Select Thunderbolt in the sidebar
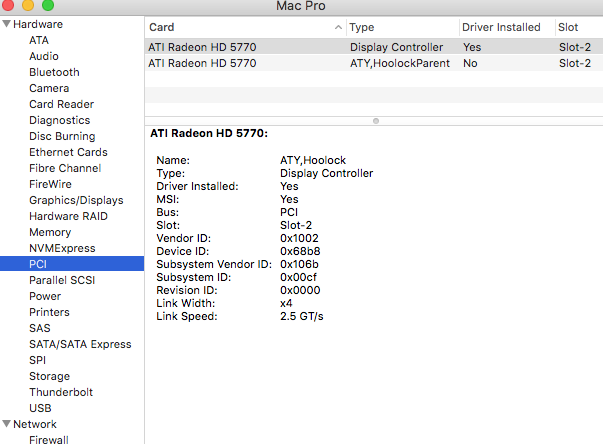603x444 pixels. (61, 392)
